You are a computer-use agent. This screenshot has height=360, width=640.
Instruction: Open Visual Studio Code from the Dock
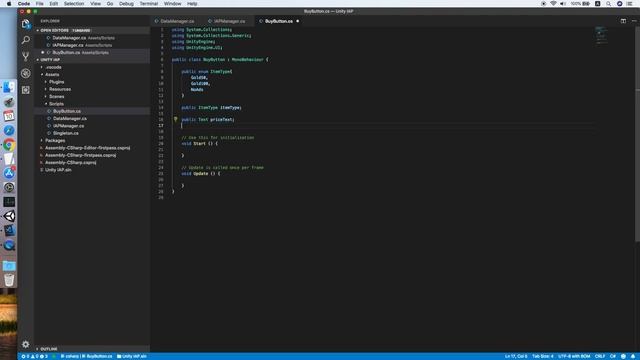click(9, 230)
